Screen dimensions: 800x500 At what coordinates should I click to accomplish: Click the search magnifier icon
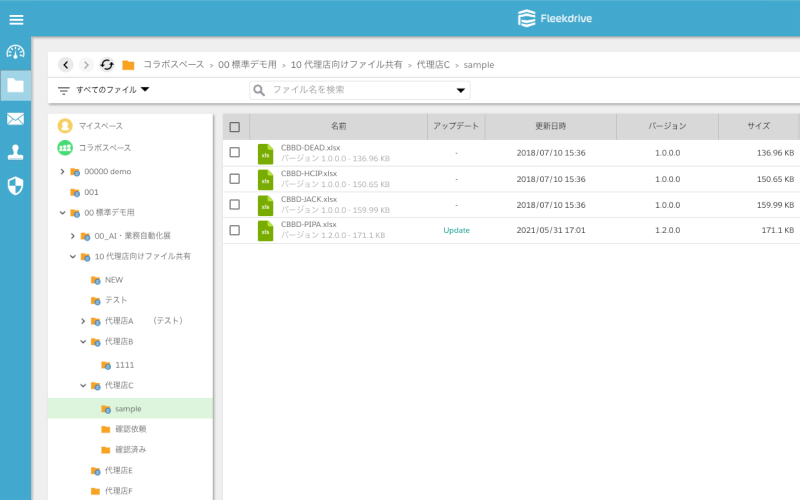tap(259, 90)
